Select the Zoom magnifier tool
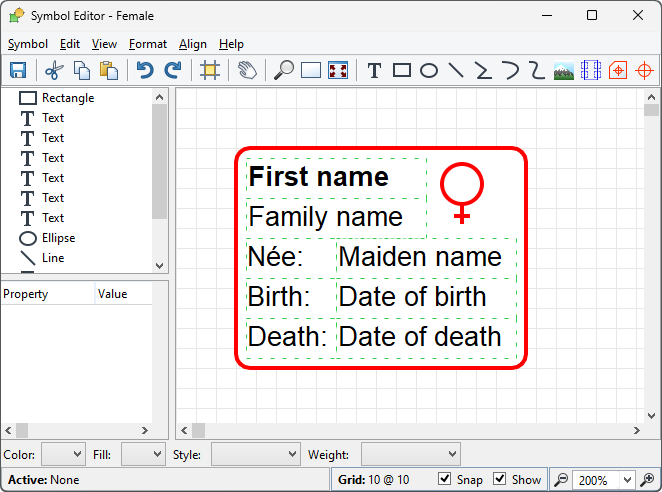Image resolution: width=662 pixels, height=492 pixels. tap(284, 70)
